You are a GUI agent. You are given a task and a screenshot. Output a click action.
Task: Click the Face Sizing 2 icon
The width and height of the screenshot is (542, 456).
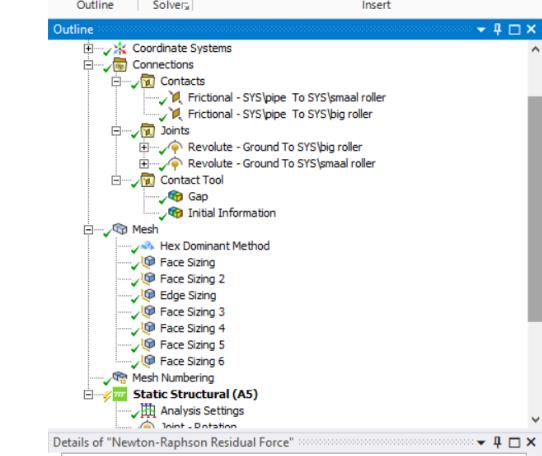point(148,279)
